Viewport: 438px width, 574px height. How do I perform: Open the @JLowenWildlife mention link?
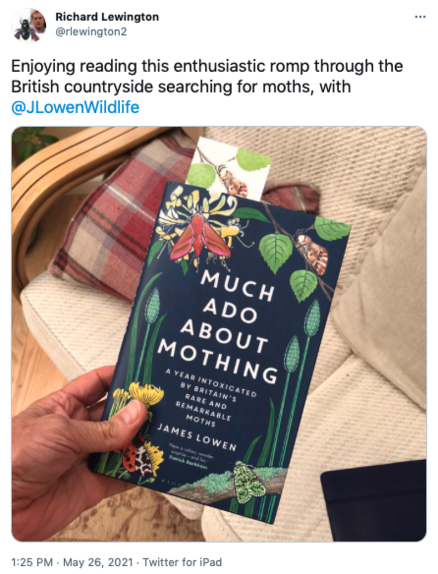tap(75, 108)
